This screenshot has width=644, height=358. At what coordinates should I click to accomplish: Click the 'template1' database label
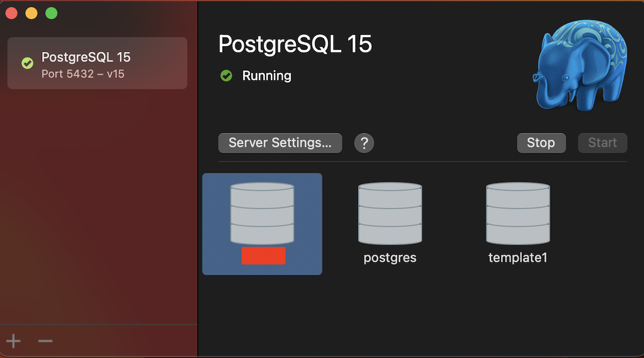coord(518,258)
